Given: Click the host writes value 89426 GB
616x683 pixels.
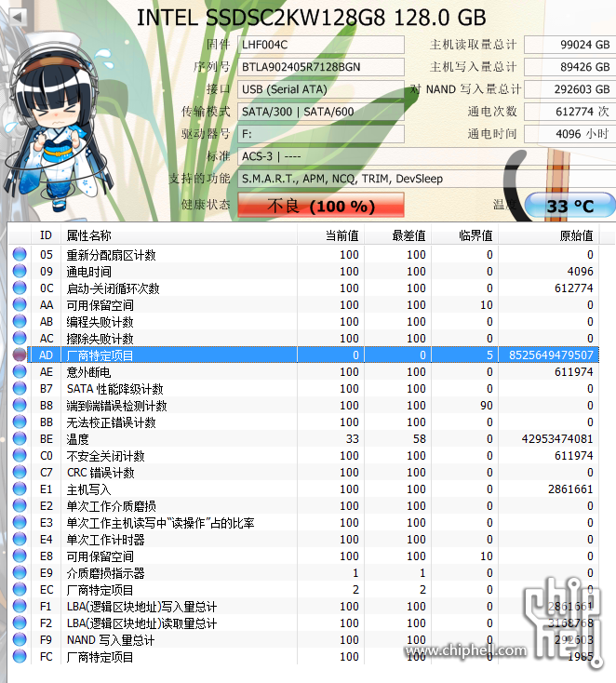Looking at the screenshot, I should 569,67.
